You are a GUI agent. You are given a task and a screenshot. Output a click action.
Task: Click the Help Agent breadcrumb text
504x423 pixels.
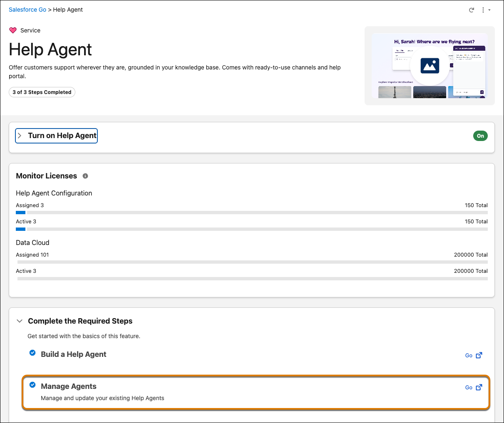pos(68,10)
